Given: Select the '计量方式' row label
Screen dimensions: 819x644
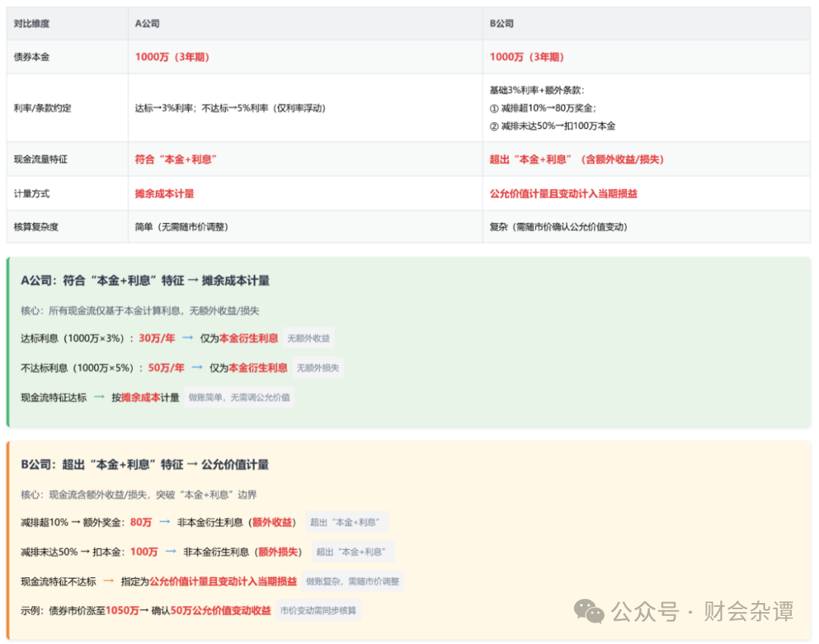Looking at the screenshot, I should coord(31,193).
